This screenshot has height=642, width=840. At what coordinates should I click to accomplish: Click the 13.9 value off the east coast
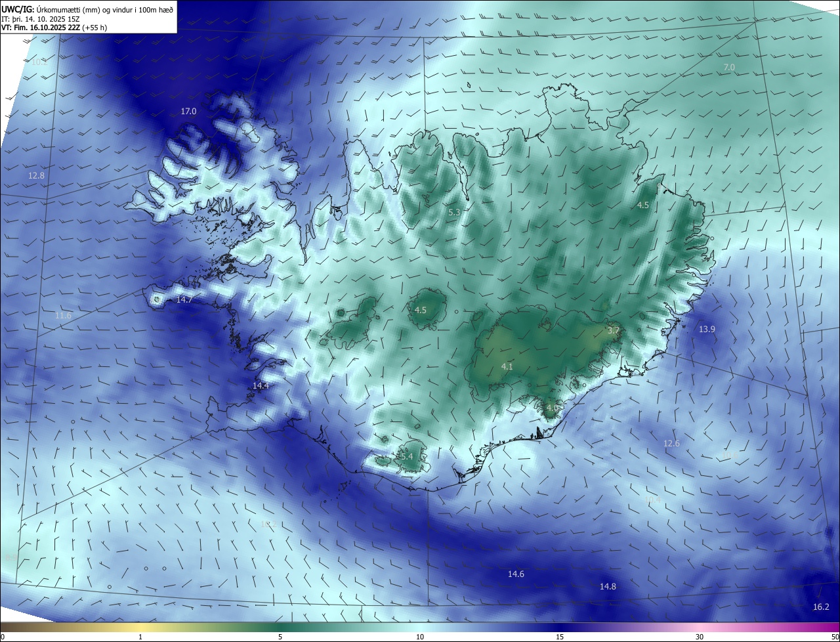[707, 329]
